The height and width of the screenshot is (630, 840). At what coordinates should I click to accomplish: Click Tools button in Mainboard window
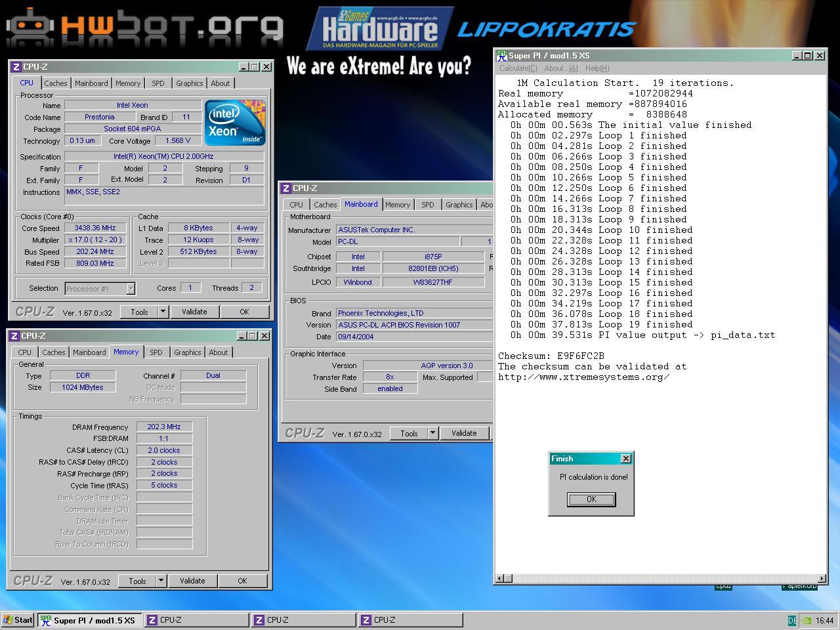point(409,434)
